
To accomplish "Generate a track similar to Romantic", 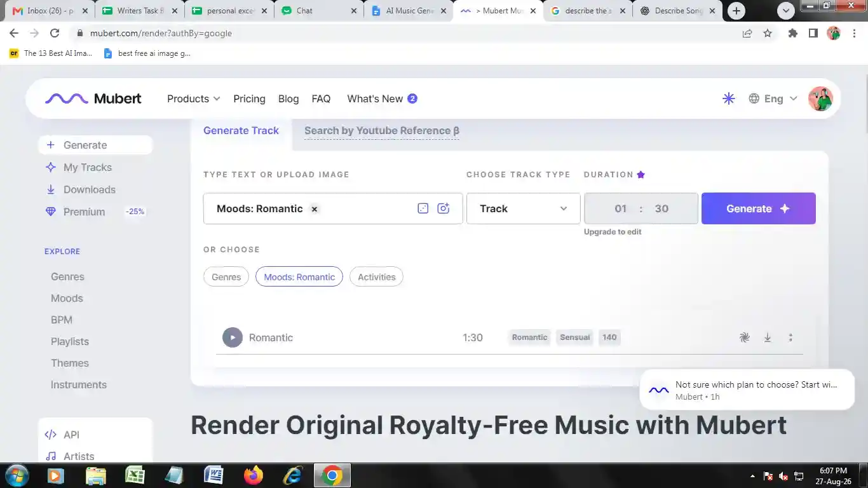I will (x=745, y=337).
